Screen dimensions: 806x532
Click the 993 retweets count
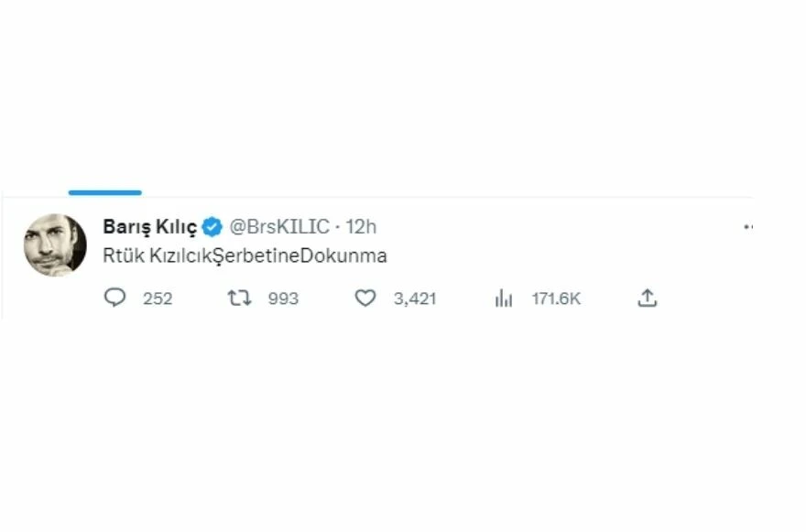(283, 299)
